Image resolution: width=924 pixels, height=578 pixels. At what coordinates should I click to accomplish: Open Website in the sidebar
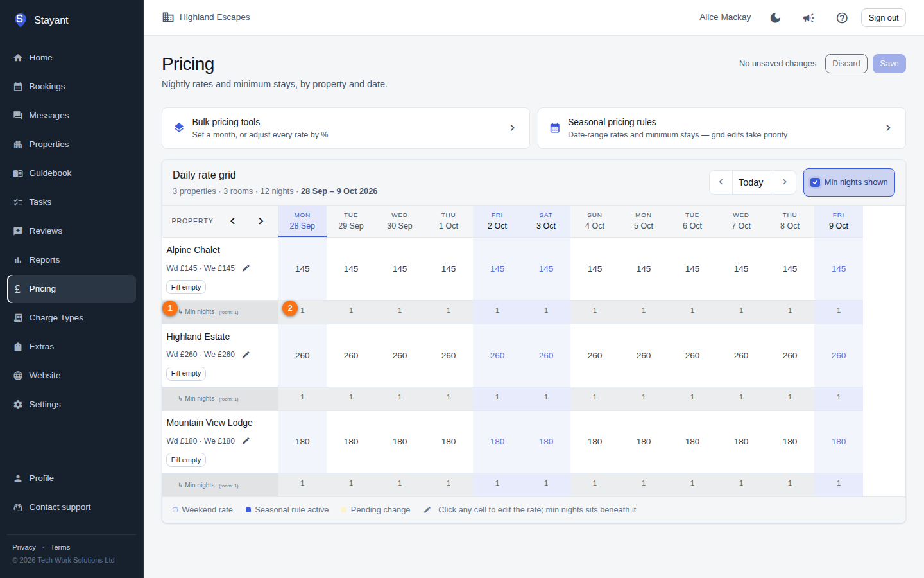(71, 376)
